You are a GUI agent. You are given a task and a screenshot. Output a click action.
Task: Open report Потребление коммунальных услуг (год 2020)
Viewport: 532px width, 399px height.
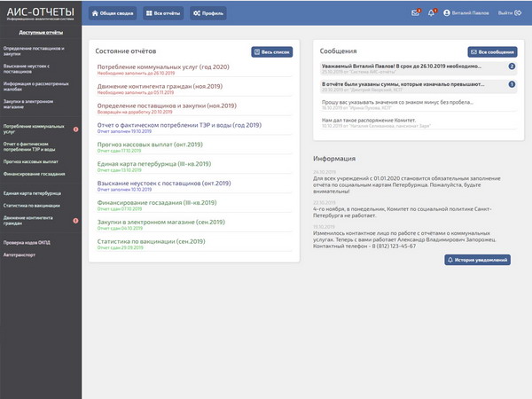click(162, 66)
